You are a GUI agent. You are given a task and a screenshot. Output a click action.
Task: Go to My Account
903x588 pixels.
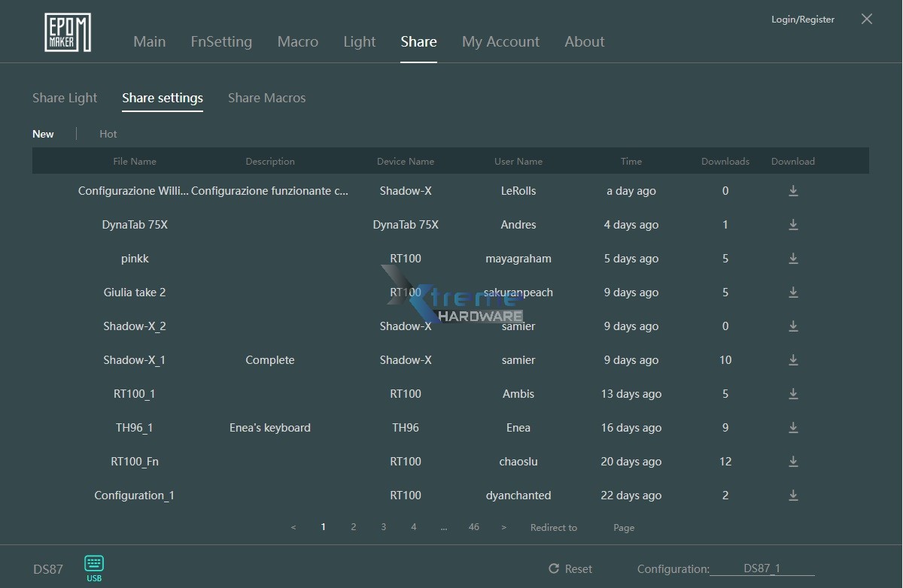[x=500, y=42]
